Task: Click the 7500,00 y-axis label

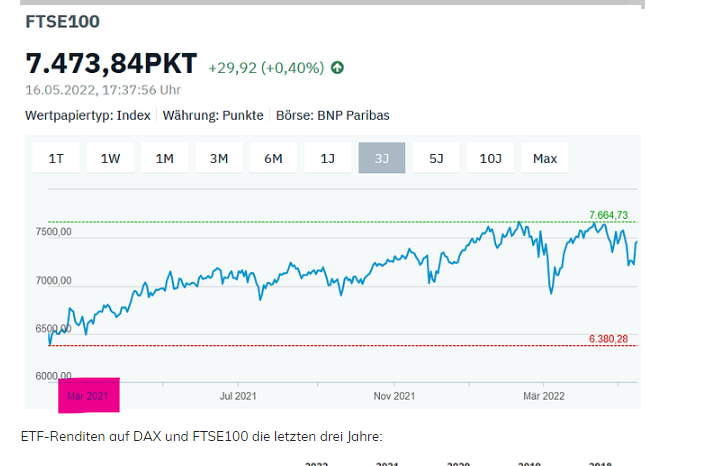Action: point(53,232)
